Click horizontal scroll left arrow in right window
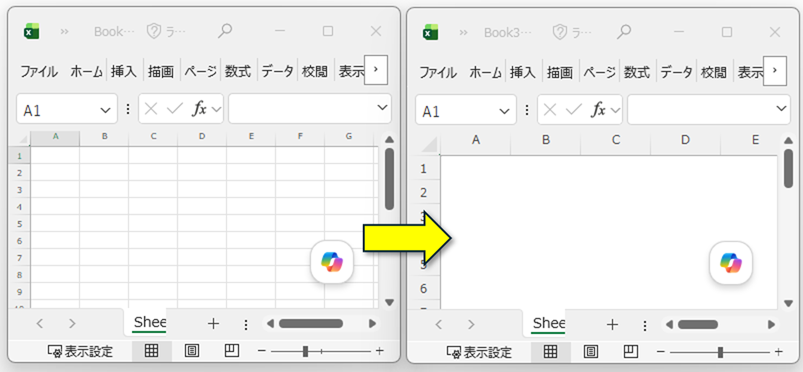 click(669, 324)
